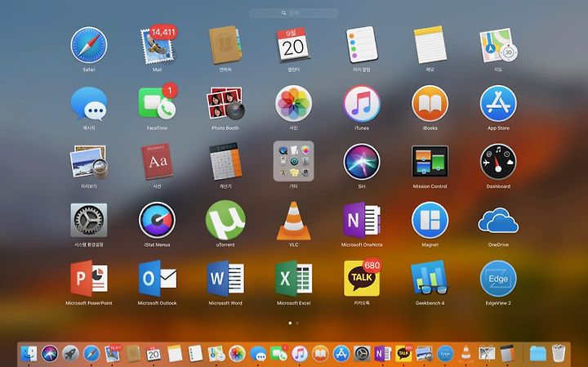Open the yellow Notes app in Launchpad grid
Image resolution: width=588 pixels, height=367 pixels.
pyautogui.click(x=430, y=45)
